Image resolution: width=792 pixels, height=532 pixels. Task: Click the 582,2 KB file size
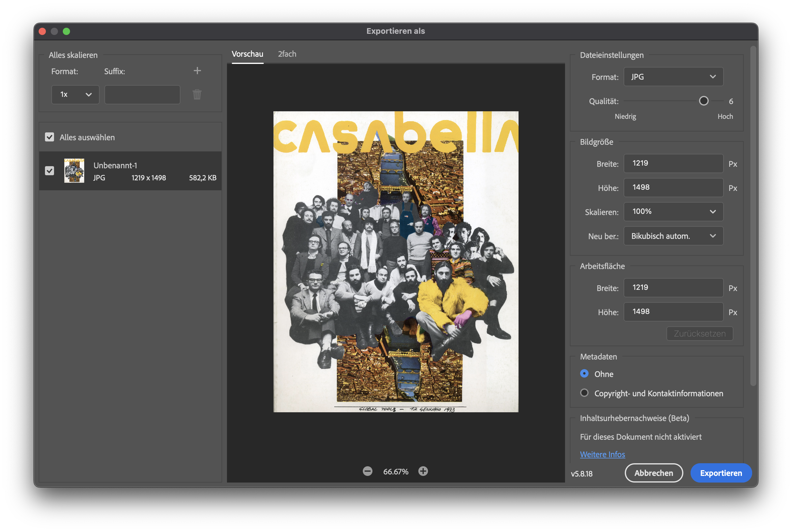(x=203, y=178)
